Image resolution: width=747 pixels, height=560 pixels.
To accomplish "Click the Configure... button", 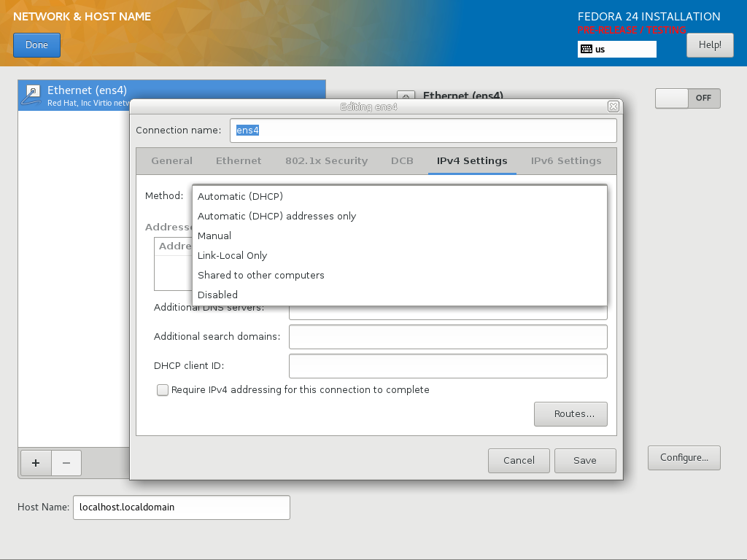I will coord(684,458).
